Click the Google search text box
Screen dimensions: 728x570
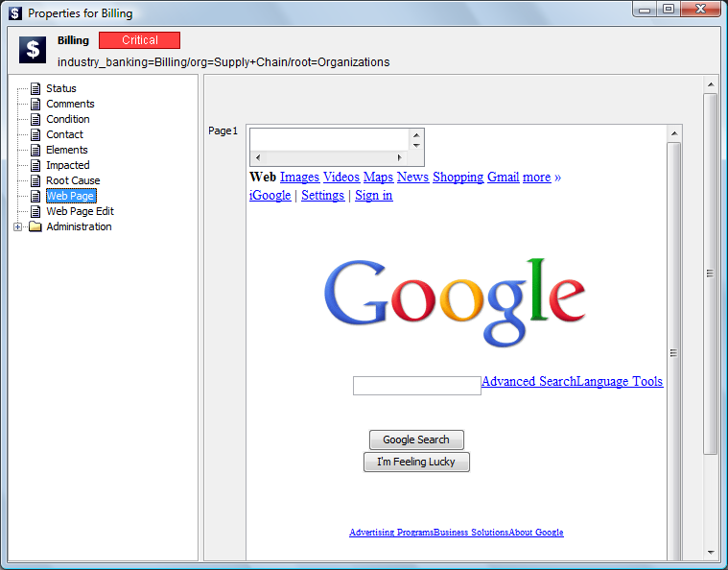pyautogui.click(x=417, y=386)
